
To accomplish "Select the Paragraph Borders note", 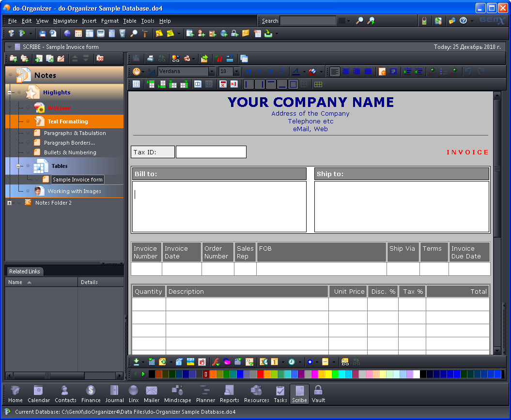I will click(x=69, y=143).
